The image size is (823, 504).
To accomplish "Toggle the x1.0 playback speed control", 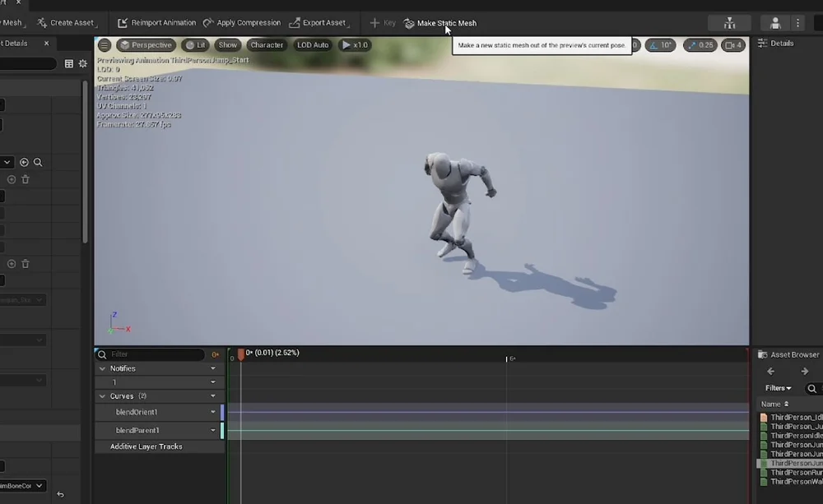I will click(355, 45).
